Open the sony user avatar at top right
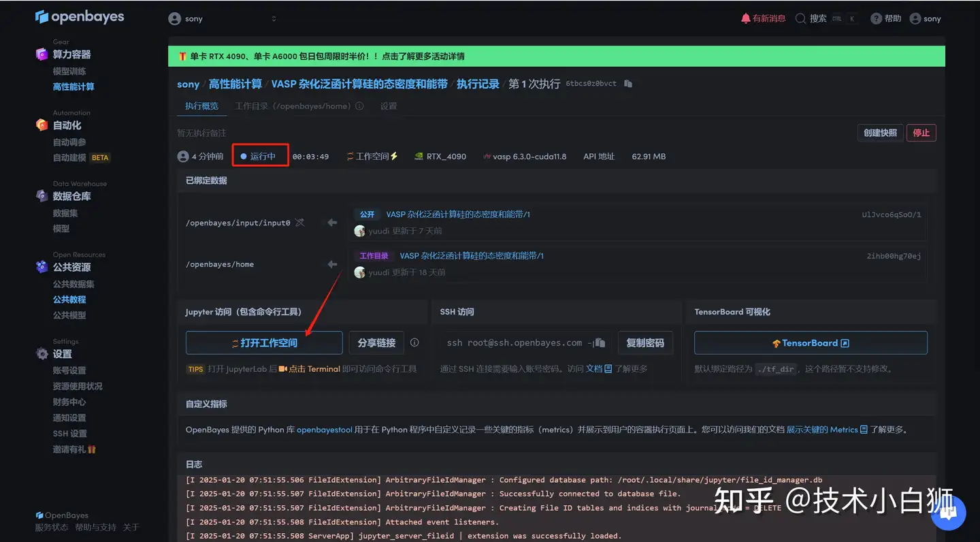The height and width of the screenshot is (542, 980). pos(915,18)
